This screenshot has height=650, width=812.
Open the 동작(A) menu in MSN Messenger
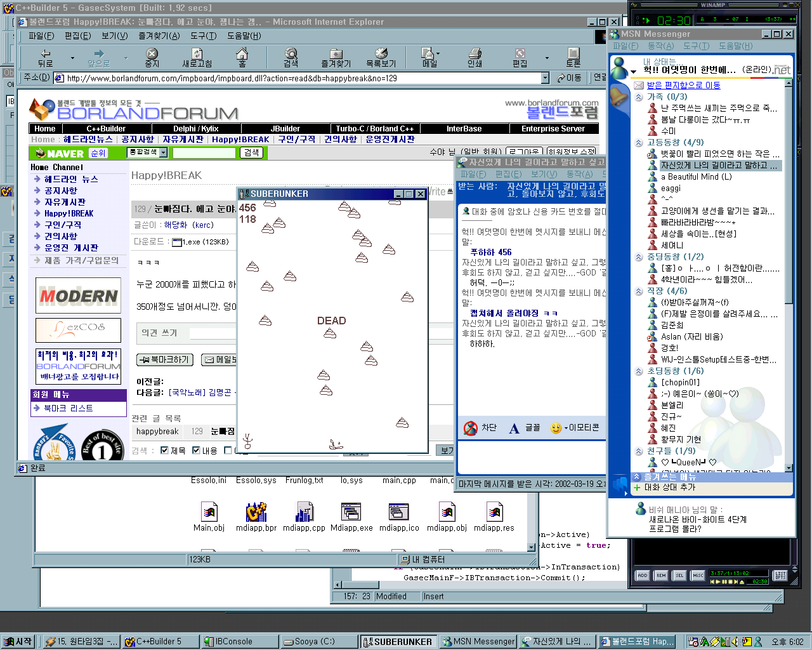coord(660,46)
